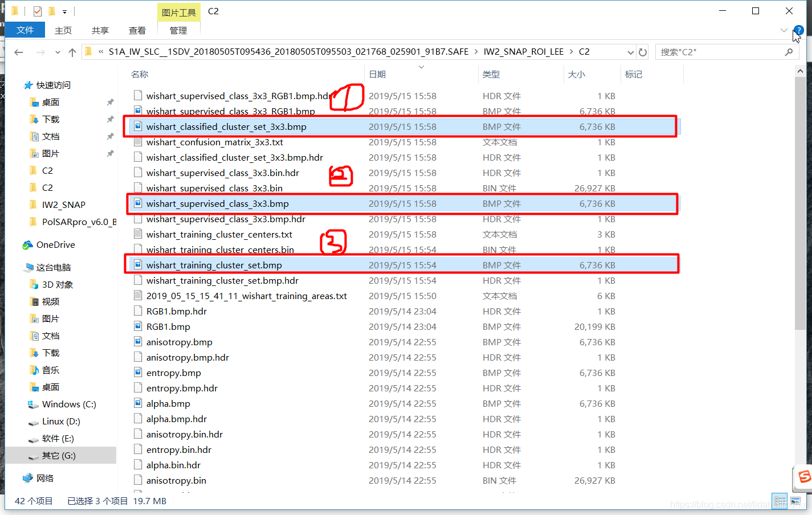The width and height of the screenshot is (812, 515).
Task: Select file anisotropy.bin.hdr
Action: (185, 434)
